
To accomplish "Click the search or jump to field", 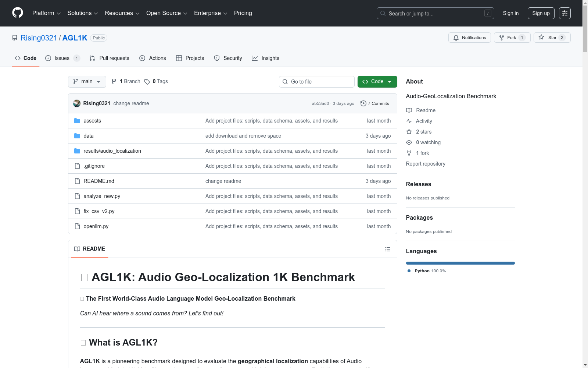I will [x=435, y=13].
